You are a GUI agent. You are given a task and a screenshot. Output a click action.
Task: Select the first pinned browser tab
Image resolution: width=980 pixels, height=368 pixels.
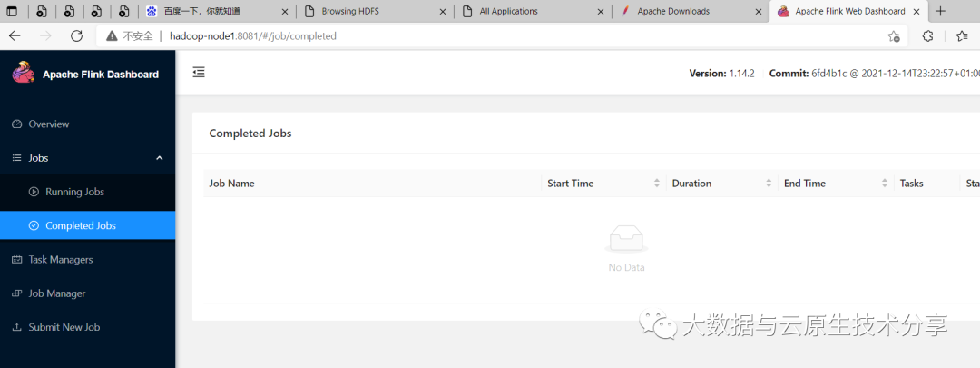point(41,11)
